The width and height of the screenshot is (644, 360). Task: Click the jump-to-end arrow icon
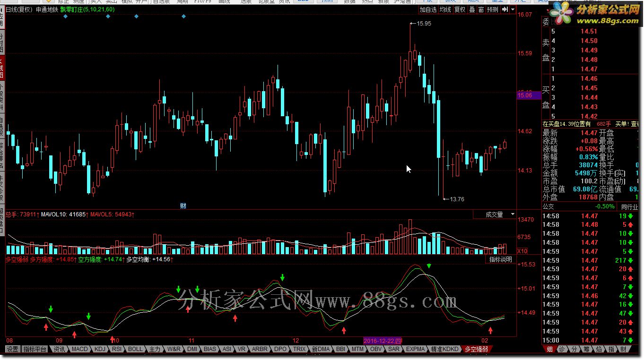505,9
